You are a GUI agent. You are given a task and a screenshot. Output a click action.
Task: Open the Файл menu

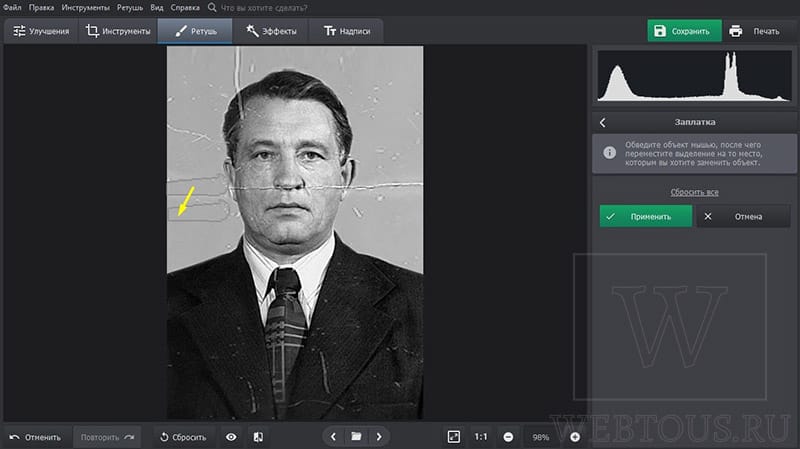12,8
